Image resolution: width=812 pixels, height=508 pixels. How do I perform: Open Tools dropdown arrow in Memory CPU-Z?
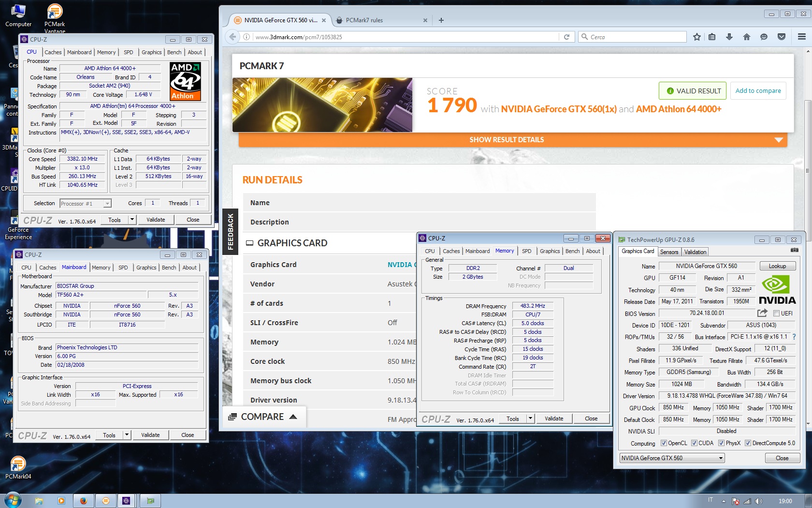(x=530, y=418)
